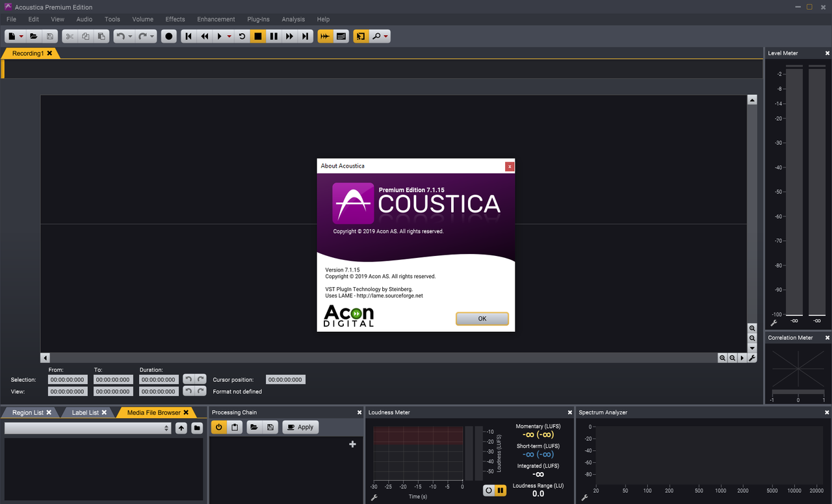Click the Play button
The height and width of the screenshot is (504, 832).
(x=220, y=36)
